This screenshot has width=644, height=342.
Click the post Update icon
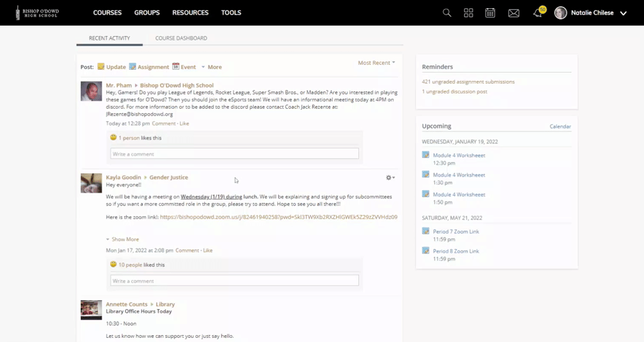101,67
